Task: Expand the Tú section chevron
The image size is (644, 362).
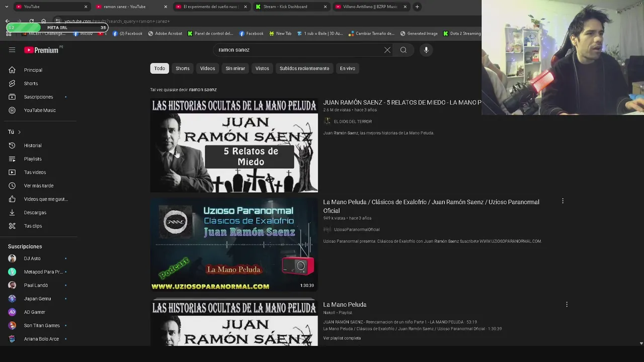Action: pyautogui.click(x=19, y=132)
